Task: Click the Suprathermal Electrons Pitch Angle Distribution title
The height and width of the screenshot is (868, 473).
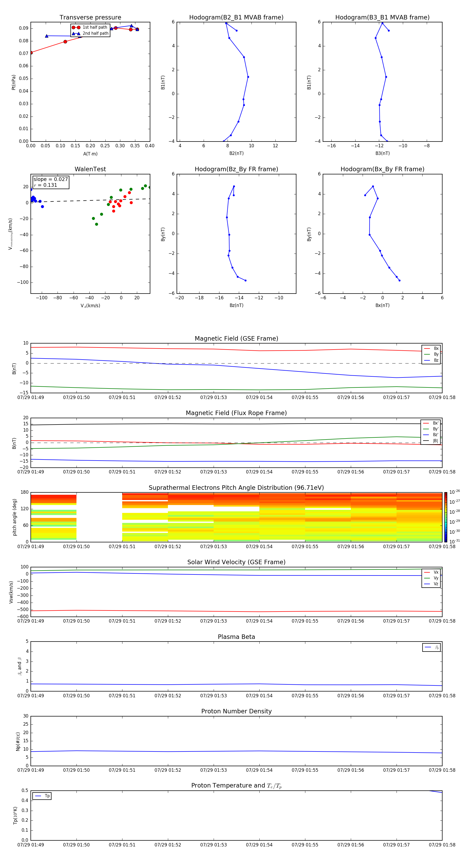Action: pyautogui.click(x=236, y=488)
